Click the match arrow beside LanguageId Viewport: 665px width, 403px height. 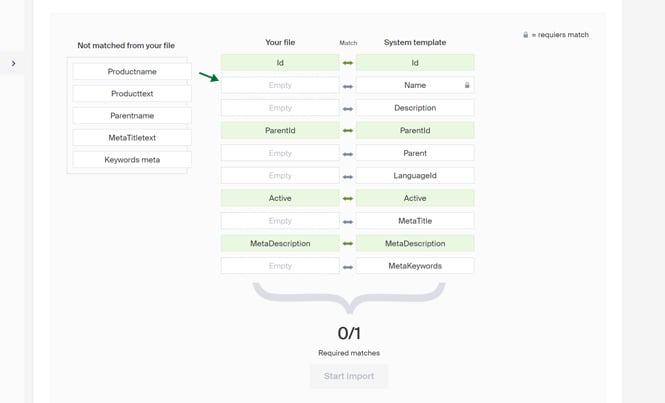pos(348,176)
